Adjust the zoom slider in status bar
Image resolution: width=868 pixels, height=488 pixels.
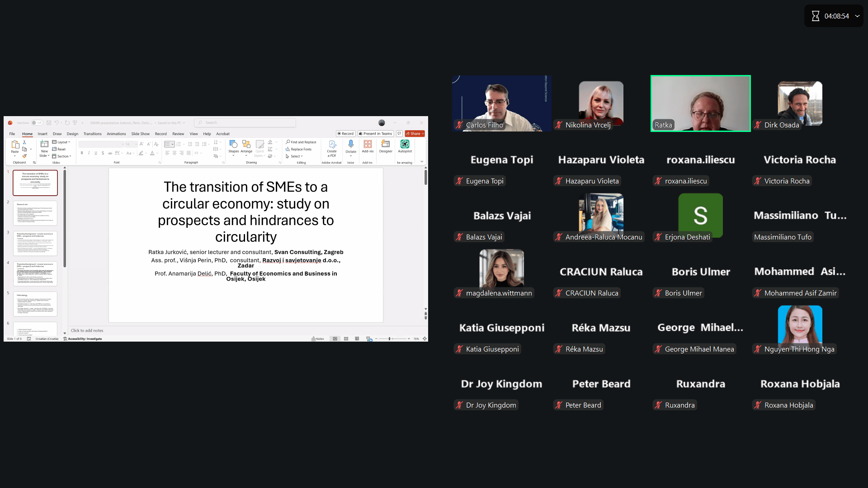point(390,339)
